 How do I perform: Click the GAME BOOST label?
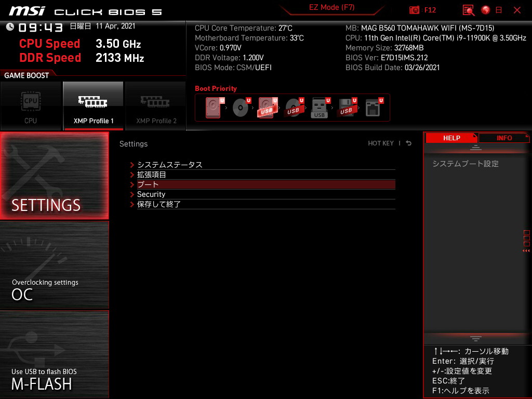point(26,75)
